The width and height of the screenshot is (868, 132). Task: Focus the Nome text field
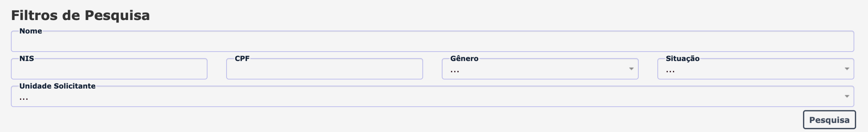(x=433, y=41)
